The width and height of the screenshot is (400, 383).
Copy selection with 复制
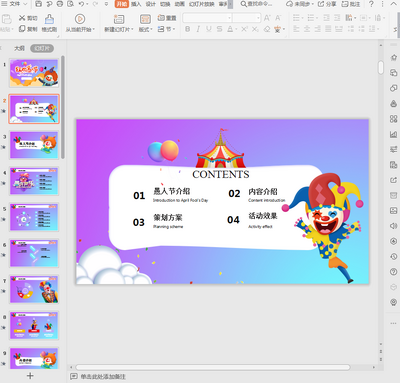pos(28,29)
